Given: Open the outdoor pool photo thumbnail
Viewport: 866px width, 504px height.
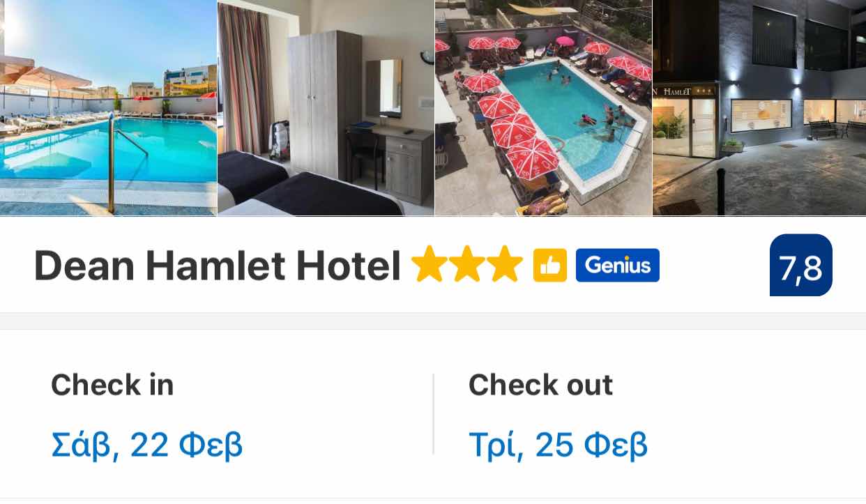Looking at the screenshot, I should pyautogui.click(x=108, y=108).
